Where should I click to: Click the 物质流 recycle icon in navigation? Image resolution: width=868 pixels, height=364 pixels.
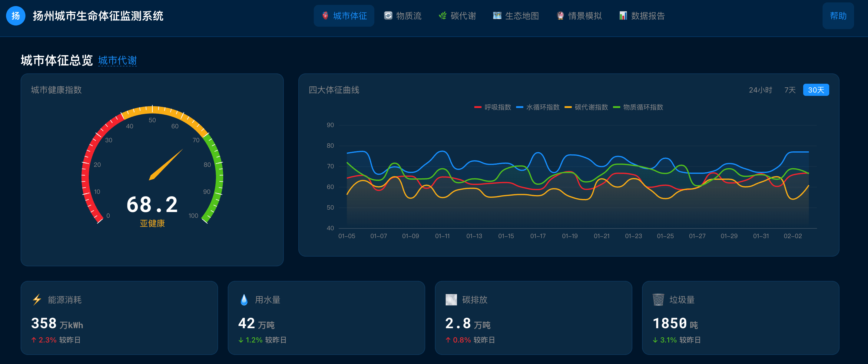pos(388,16)
